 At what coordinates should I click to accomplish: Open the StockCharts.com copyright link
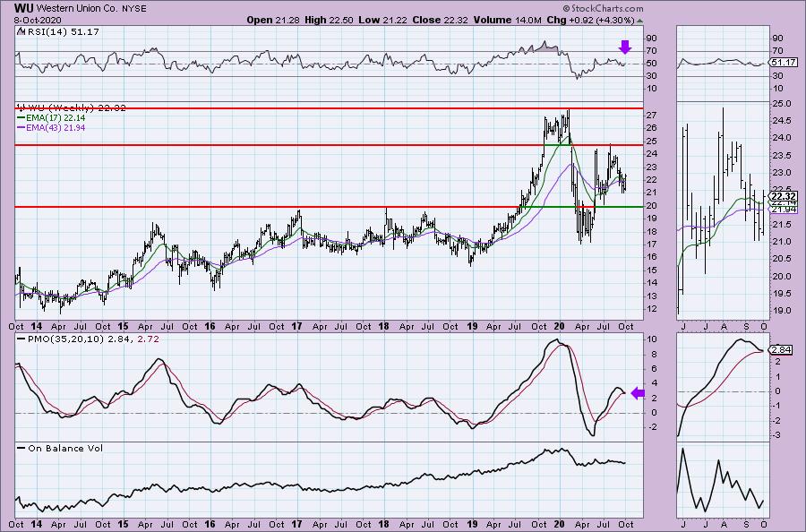point(603,8)
